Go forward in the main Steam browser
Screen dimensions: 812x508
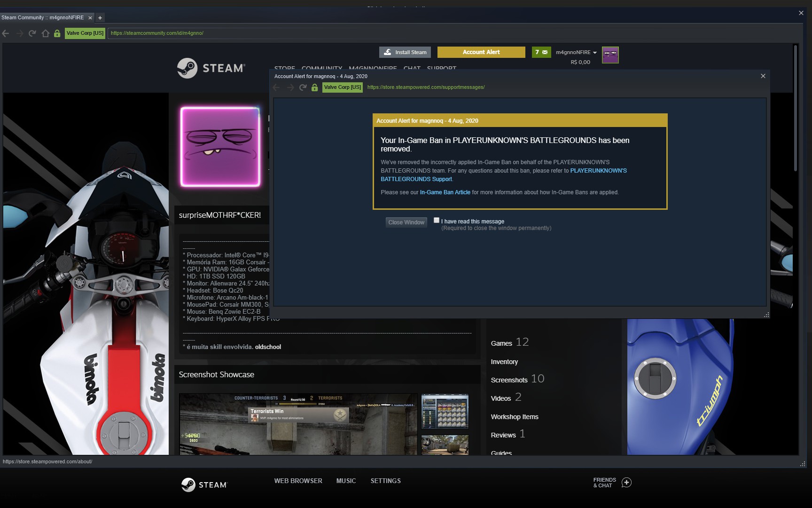(20, 33)
